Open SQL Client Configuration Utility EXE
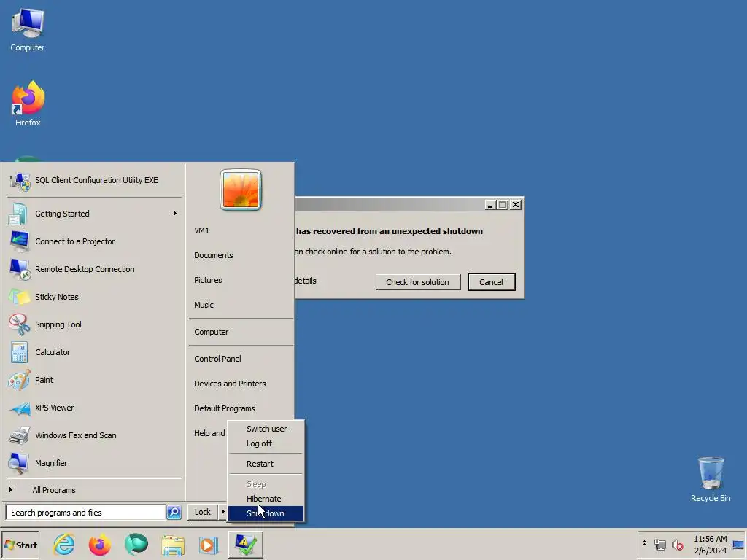This screenshot has width=747, height=560. (x=94, y=180)
